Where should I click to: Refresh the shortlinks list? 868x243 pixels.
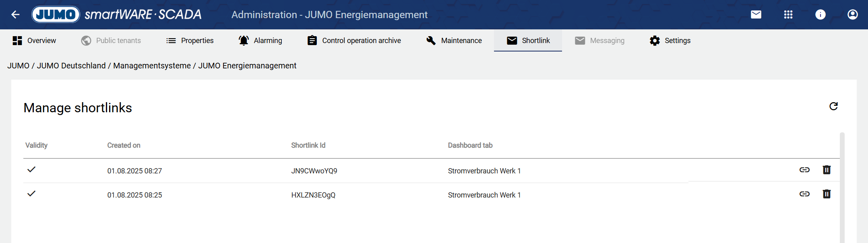[833, 106]
